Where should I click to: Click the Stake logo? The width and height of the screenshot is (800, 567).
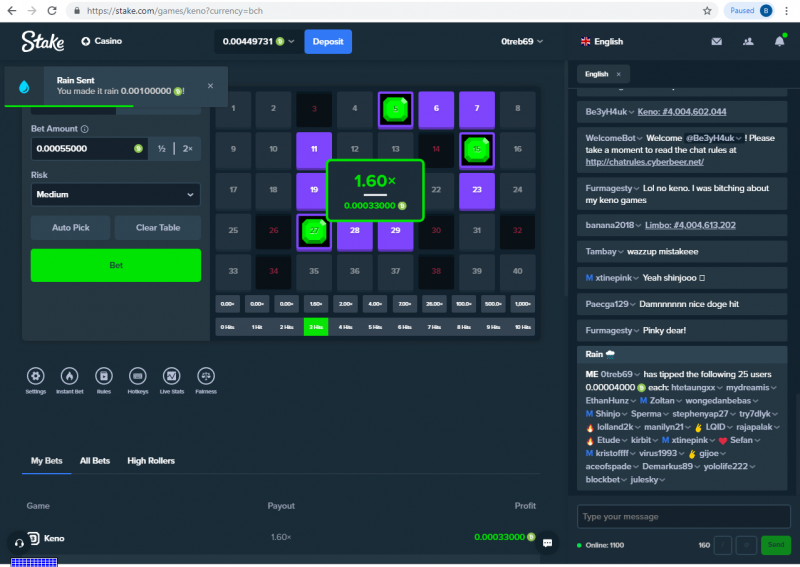tap(43, 41)
